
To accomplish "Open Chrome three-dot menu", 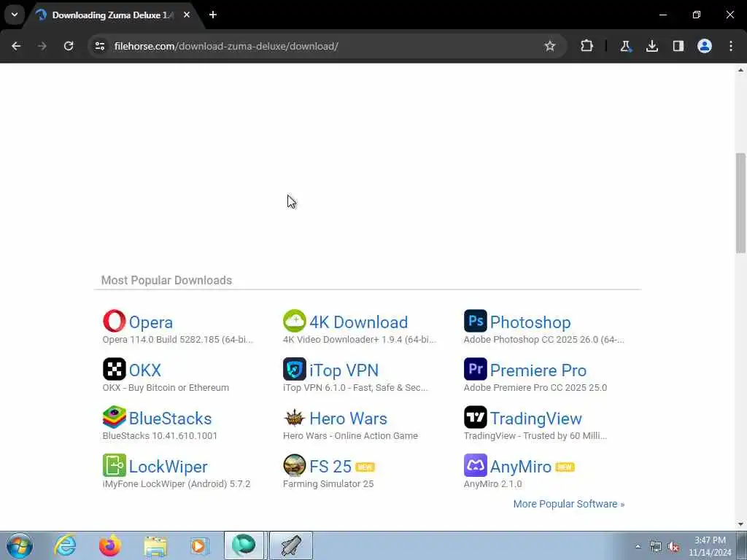I will (x=731, y=46).
